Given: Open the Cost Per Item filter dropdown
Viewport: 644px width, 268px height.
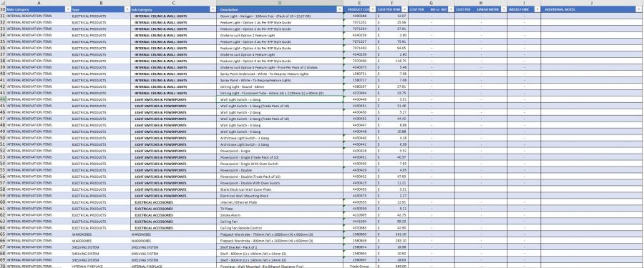Looking at the screenshot, I should point(404,9).
